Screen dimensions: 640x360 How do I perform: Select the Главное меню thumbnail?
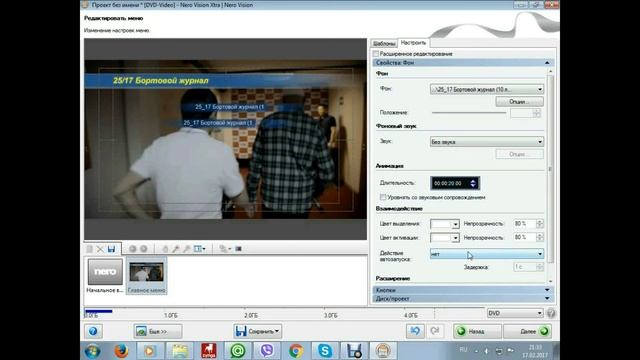point(146,276)
